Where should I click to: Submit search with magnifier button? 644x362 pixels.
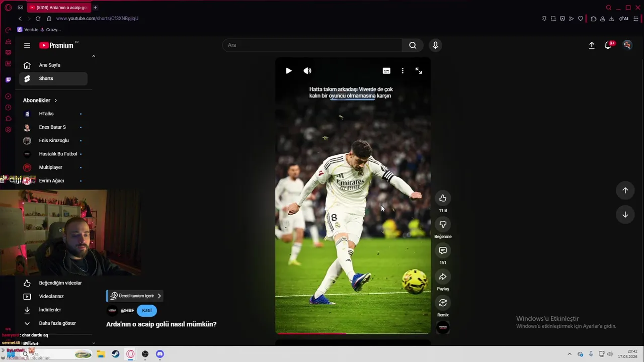tap(413, 45)
